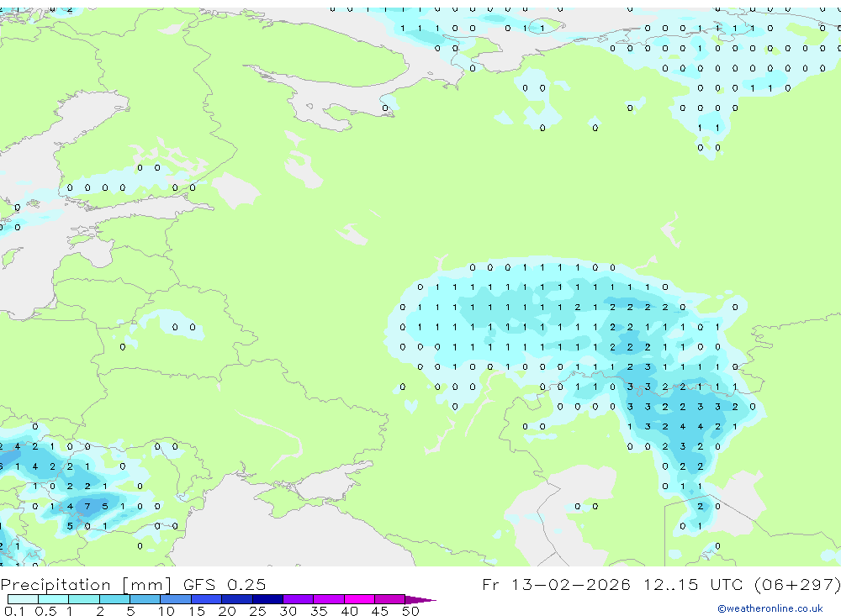
Task: Pick the 35–40 mm violet legend swatch
Action: tap(329, 599)
